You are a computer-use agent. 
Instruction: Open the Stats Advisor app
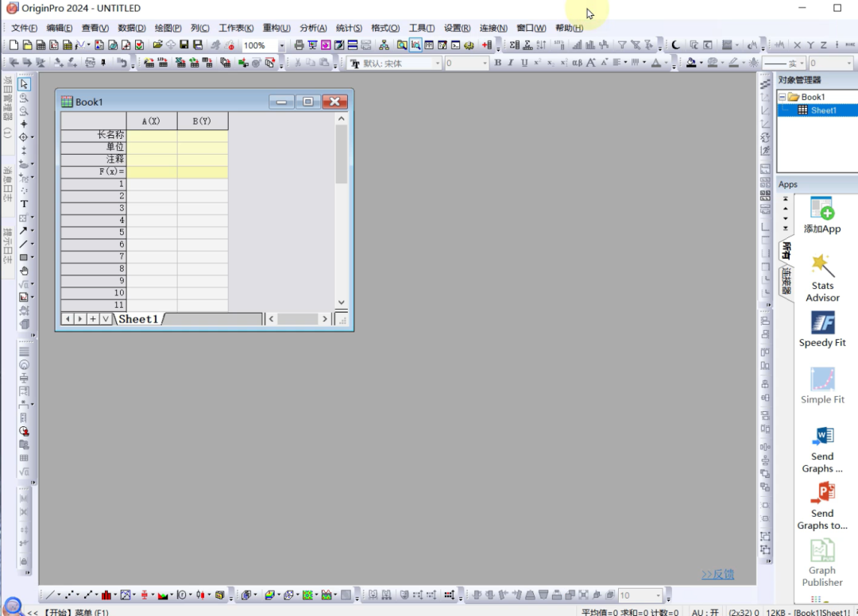(822, 278)
